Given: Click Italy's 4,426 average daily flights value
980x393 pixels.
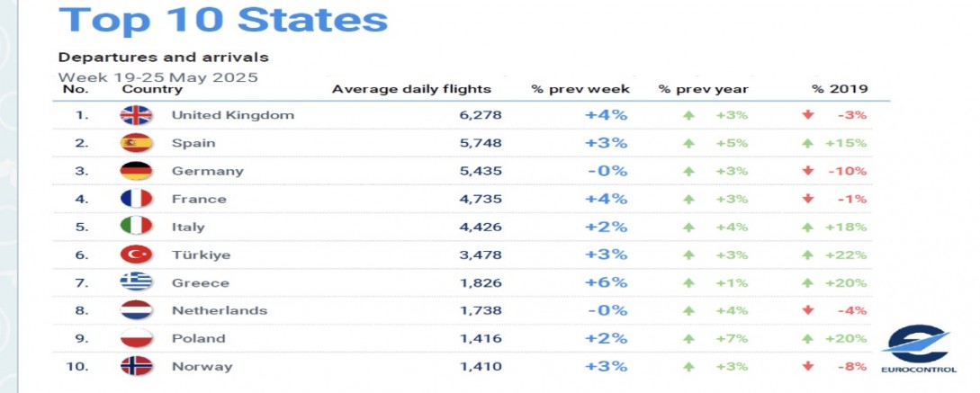Looking at the screenshot, I should tap(481, 227).
